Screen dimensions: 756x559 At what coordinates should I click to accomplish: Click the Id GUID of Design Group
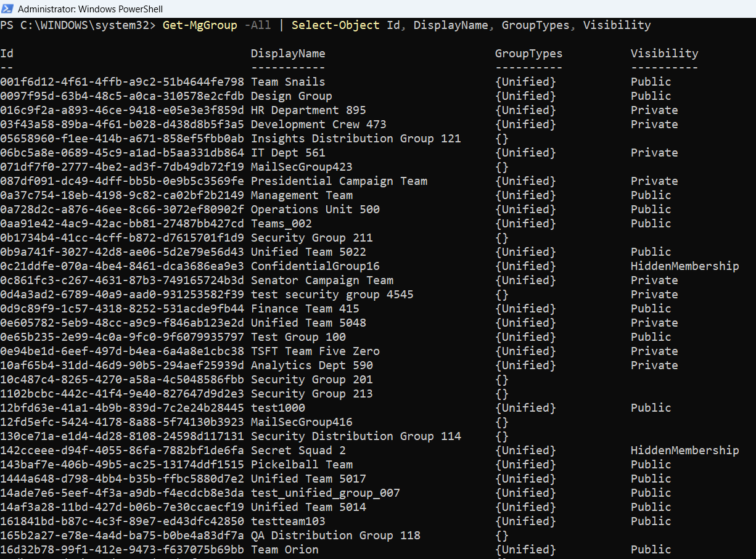pos(122,96)
